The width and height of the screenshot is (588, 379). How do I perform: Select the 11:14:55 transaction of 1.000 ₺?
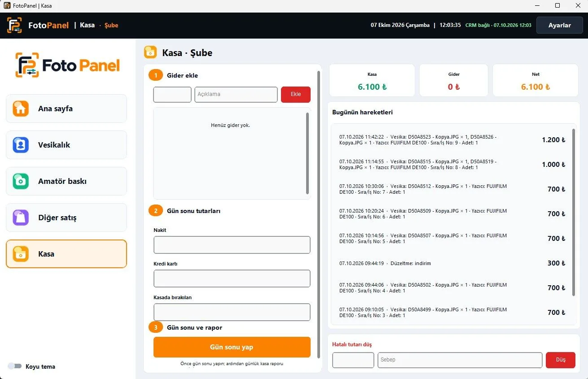point(452,164)
